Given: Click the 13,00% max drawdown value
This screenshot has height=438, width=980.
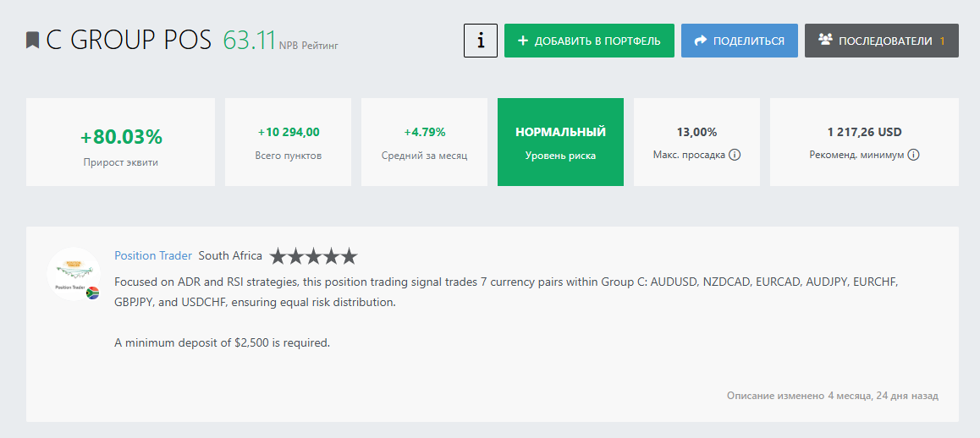Looking at the screenshot, I should pos(696,132).
